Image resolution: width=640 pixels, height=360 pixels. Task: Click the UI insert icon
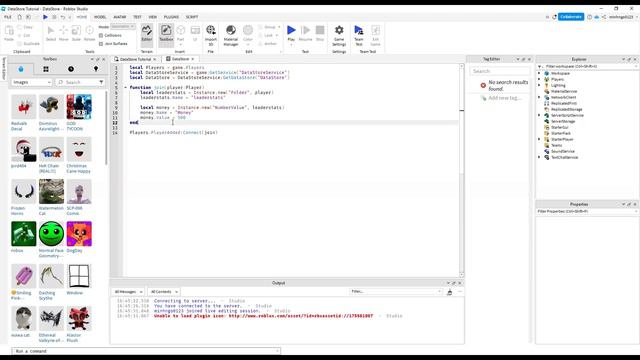195,33
